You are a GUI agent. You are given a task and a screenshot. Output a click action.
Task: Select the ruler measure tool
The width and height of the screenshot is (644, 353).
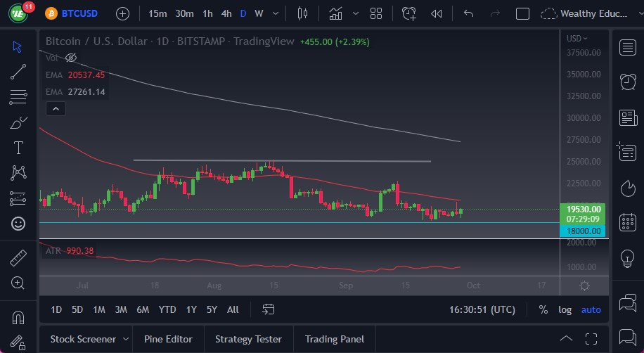tap(18, 258)
